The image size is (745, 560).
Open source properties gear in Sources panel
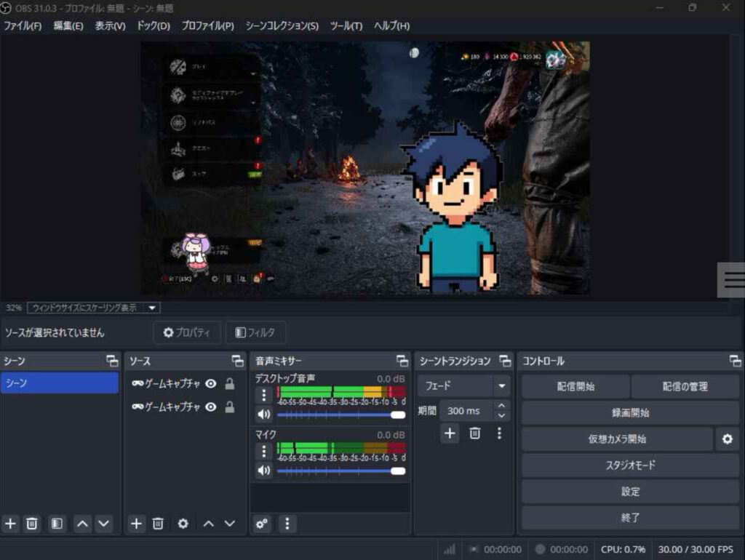click(x=183, y=524)
